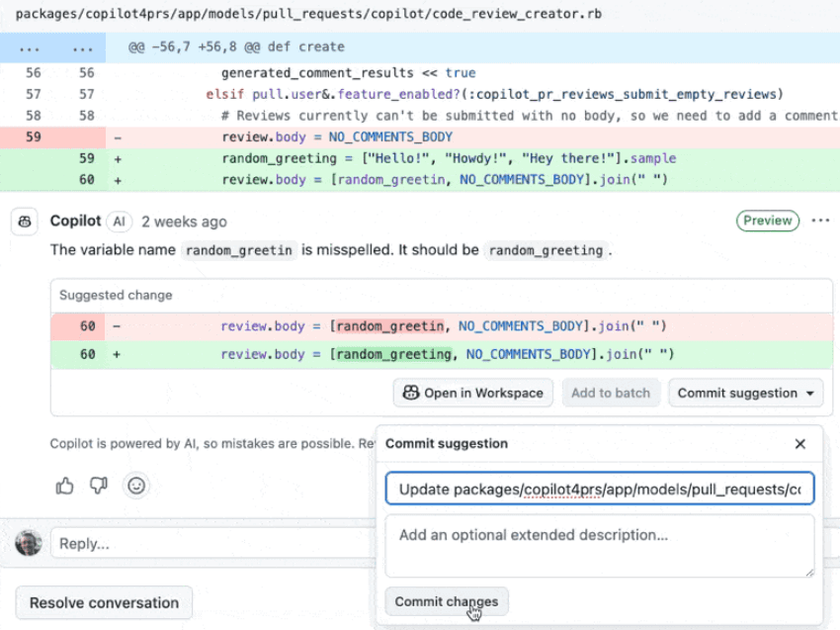The width and height of the screenshot is (840, 630).
Task: Click the added suggestion line with random_greeting
Action: [442, 354]
